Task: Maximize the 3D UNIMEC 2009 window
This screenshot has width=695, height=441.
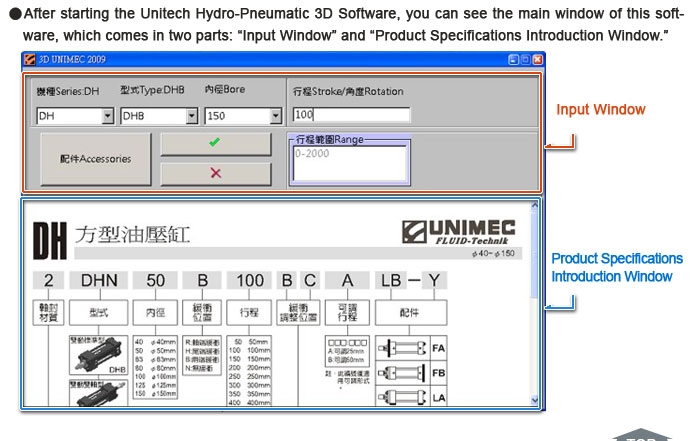Action: pos(525,60)
